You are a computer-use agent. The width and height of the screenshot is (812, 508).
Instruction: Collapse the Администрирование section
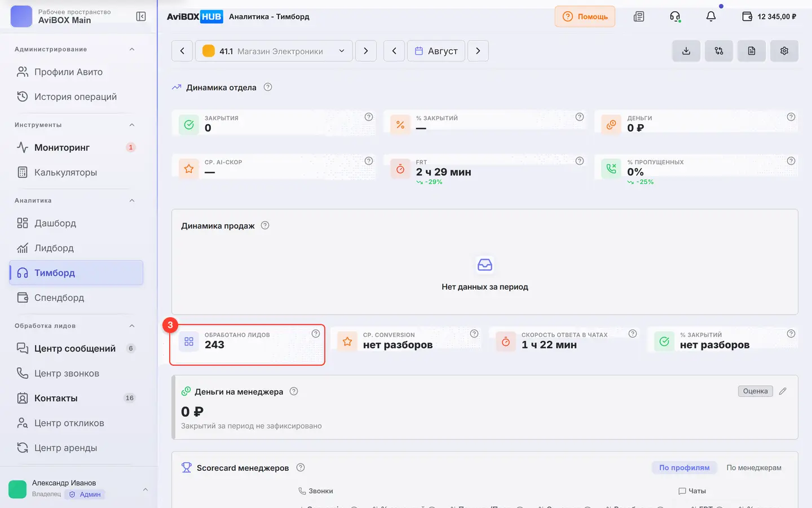click(132, 49)
